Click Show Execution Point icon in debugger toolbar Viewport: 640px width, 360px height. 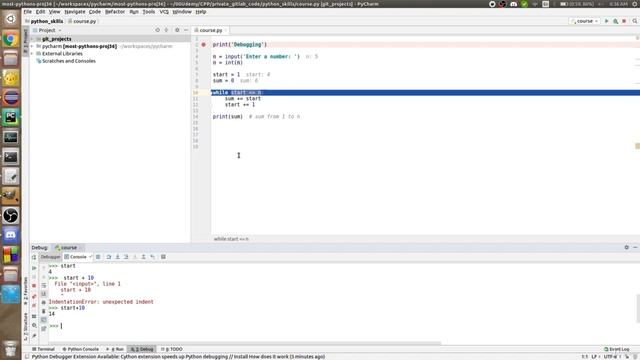click(x=98, y=257)
